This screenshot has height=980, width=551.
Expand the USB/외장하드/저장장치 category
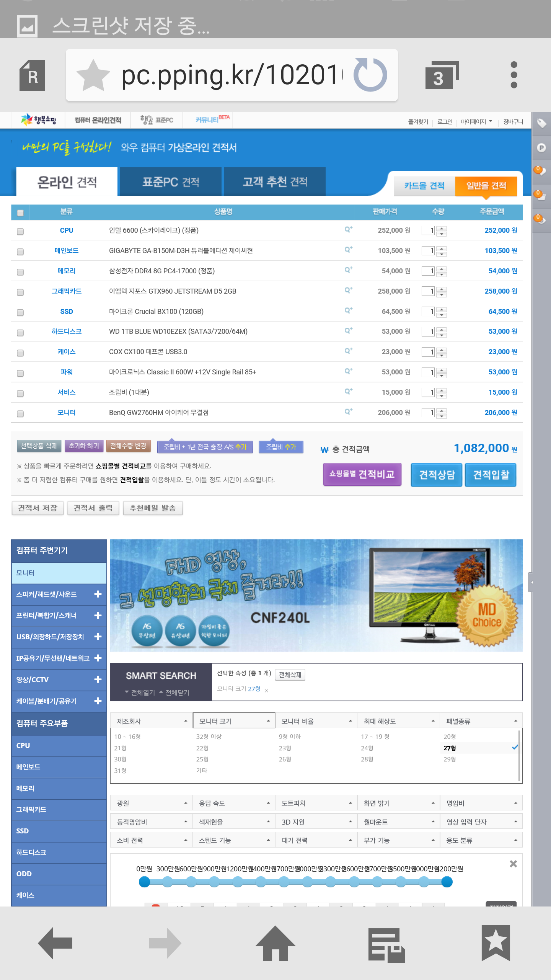(98, 637)
